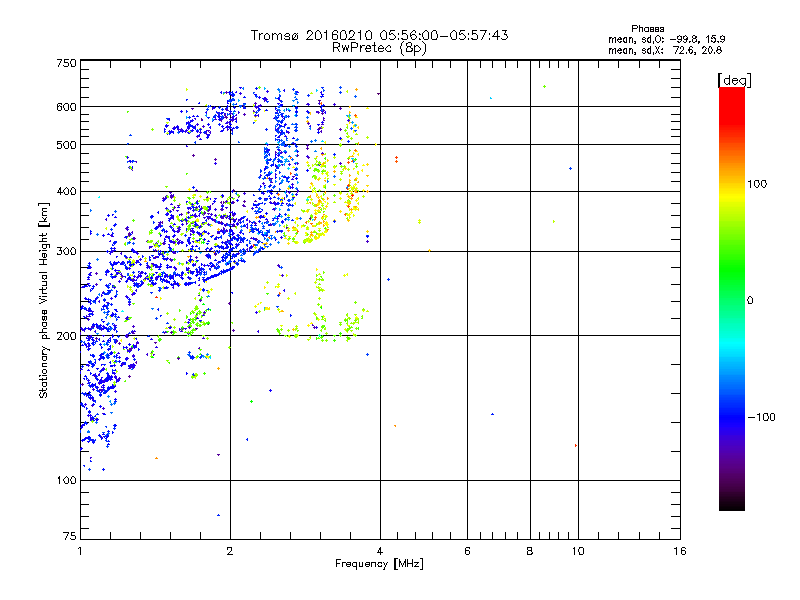The image size is (800, 600).
Task: Click the y-axis tick label '200'
Action: pos(66,336)
